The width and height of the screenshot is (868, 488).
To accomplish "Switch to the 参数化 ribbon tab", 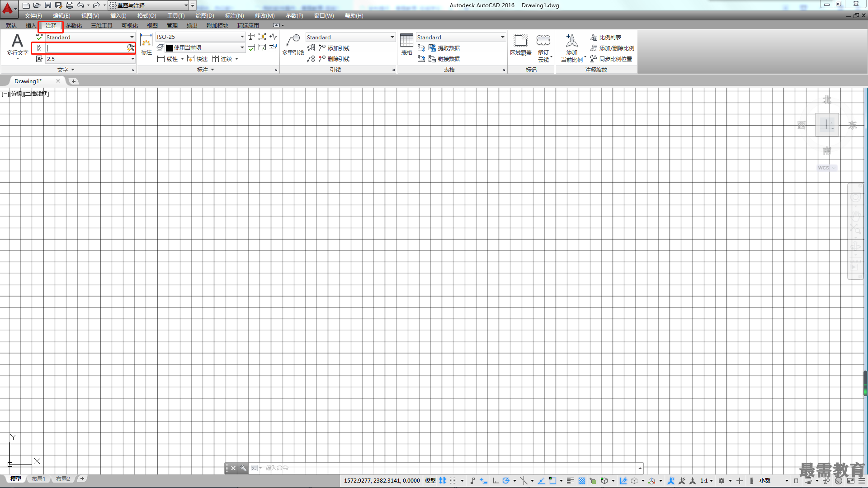I will click(74, 26).
